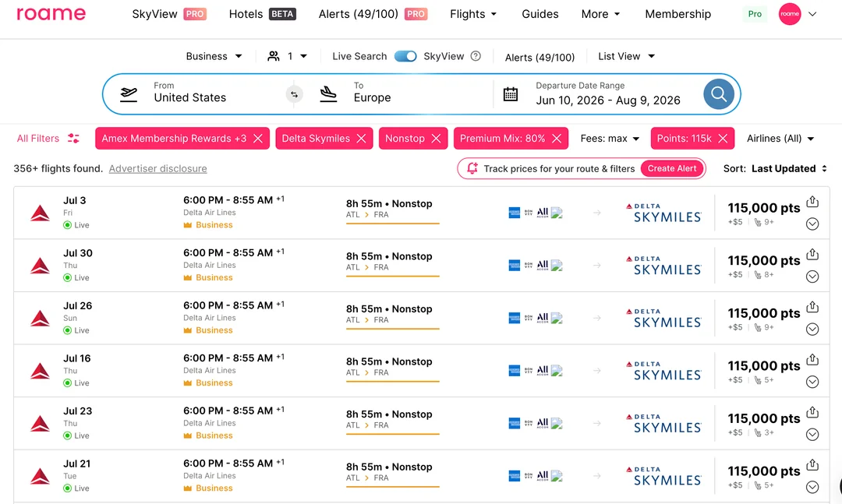Expand details of the Jul 26 flight

coord(812,329)
